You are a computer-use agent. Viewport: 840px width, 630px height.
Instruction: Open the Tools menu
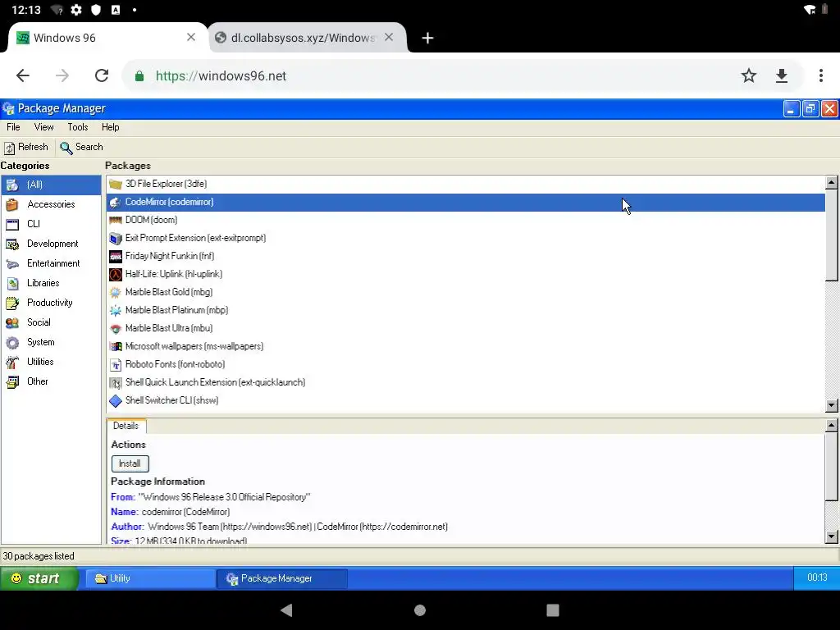pos(78,127)
